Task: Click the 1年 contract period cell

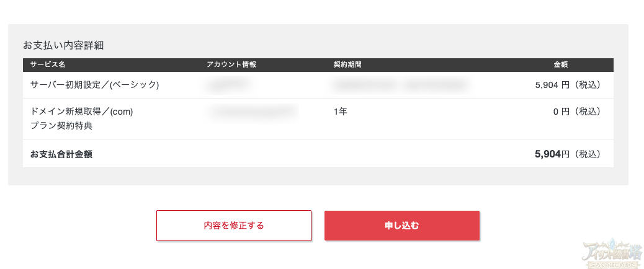Action: coord(340,112)
